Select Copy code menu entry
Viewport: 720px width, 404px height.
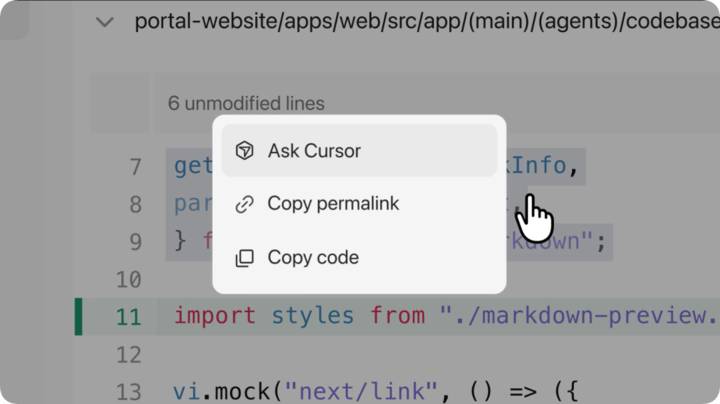coord(359,258)
